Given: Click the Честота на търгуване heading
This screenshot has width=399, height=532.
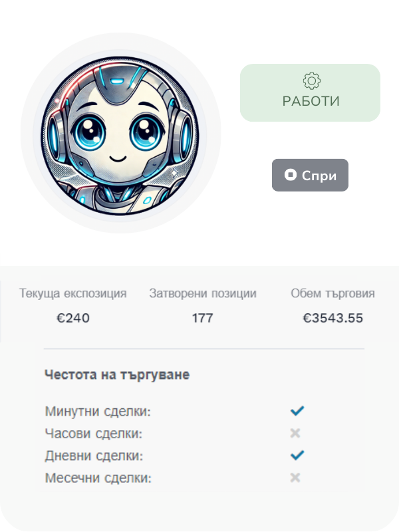Looking at the screenshot, I should [117, 375].
